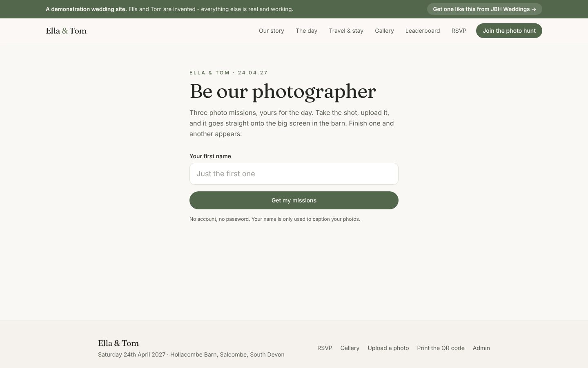Click Upload a photo in footer
The width and height of the screenshot is (588, 368).
388,348
